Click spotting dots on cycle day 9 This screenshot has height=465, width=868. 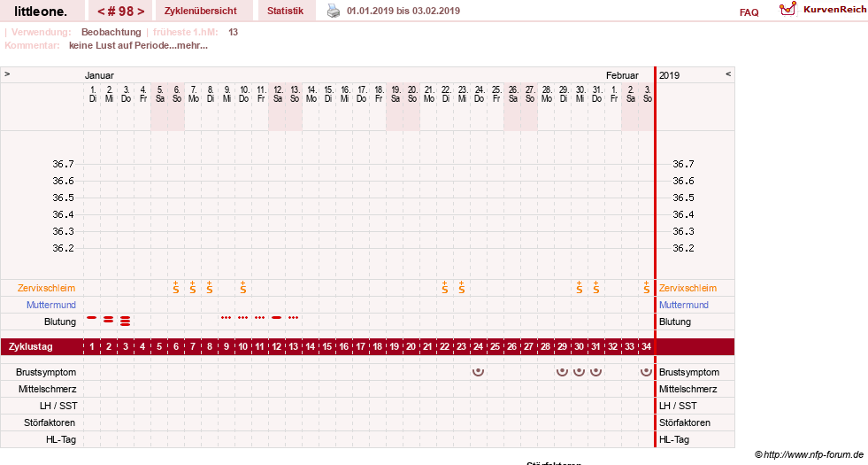point(226,318)
